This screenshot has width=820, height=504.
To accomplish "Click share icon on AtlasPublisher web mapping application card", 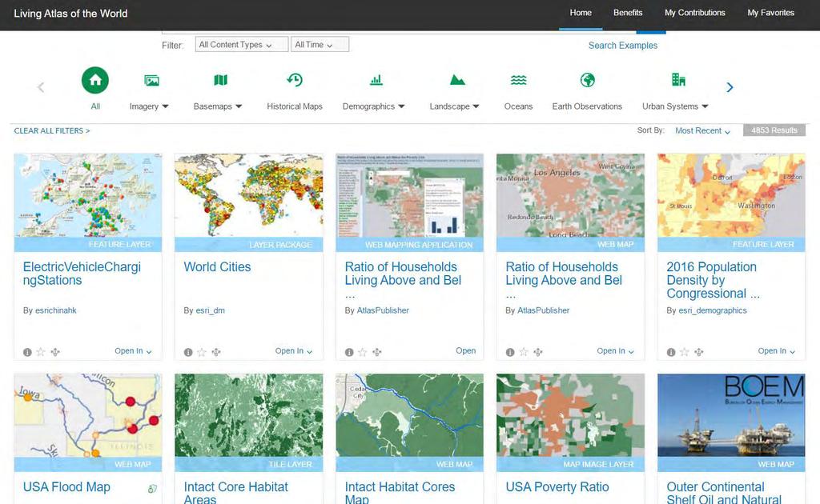I will coord(376,352).
